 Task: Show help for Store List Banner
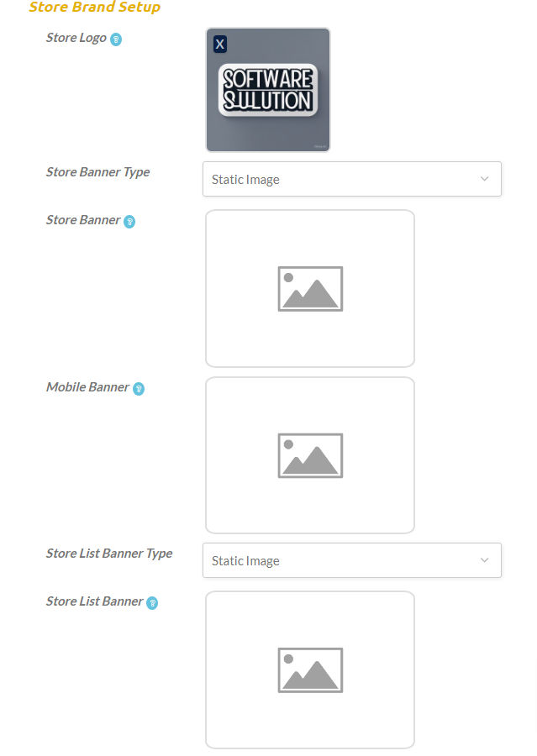152,602
